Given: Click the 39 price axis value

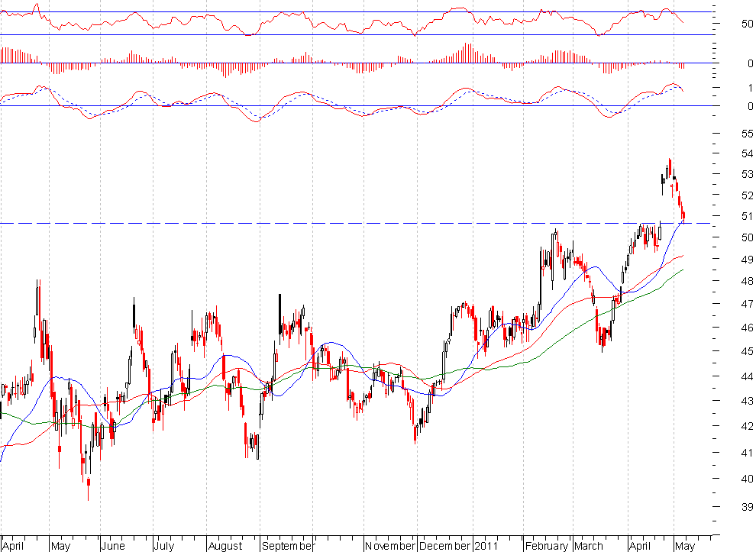Looking at the screenshot, I should pyautogui.click(x=748, y=507).
